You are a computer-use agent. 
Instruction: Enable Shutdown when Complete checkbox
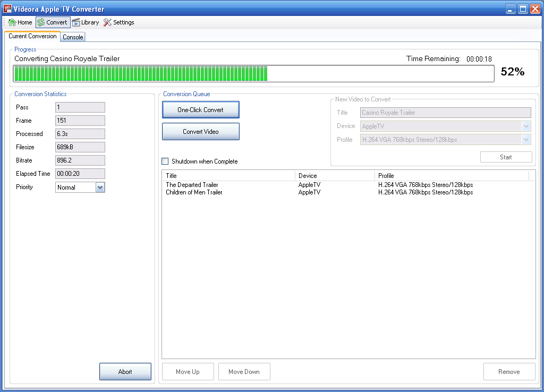click(165, 161)
